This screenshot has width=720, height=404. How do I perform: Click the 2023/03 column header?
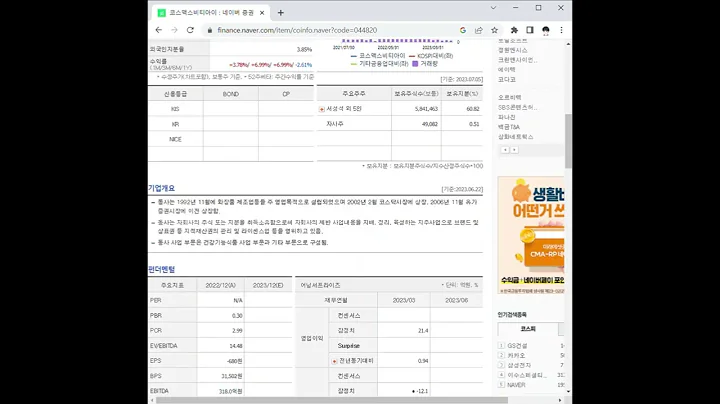404,300
